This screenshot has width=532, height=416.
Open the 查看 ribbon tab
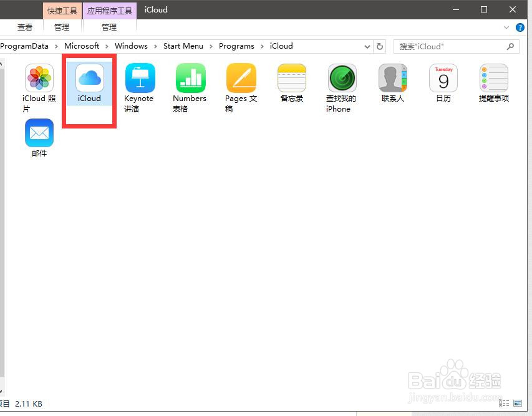tap(25, 27)
